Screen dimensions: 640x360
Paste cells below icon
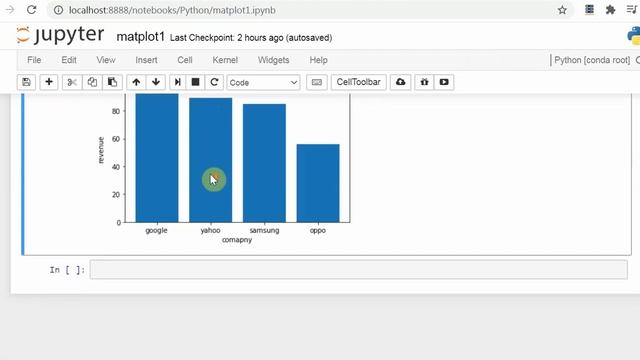click(112, 82)
